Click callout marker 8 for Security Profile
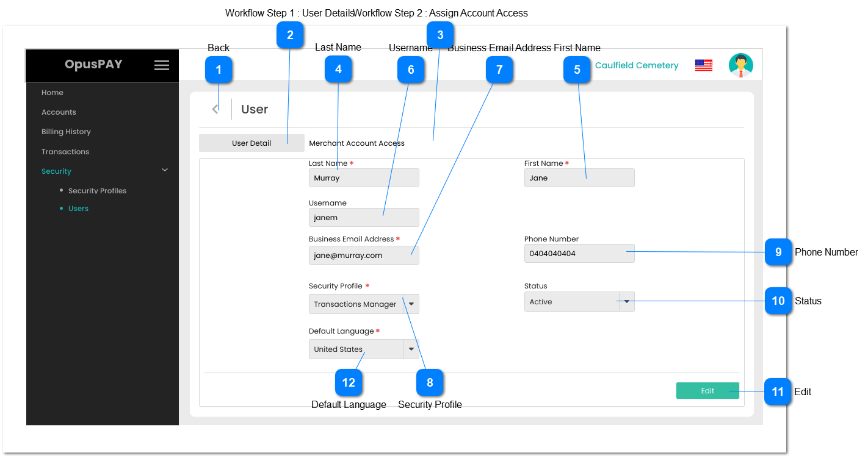The image size is (868, 458). (x=430, y=382)
